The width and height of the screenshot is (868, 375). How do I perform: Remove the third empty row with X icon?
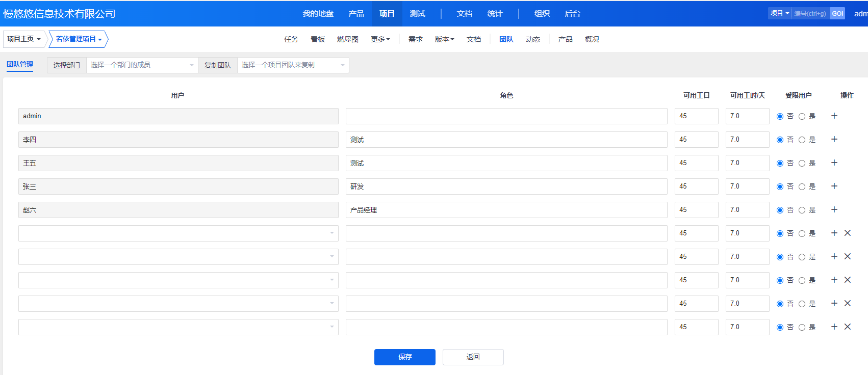tap(848, 280)
